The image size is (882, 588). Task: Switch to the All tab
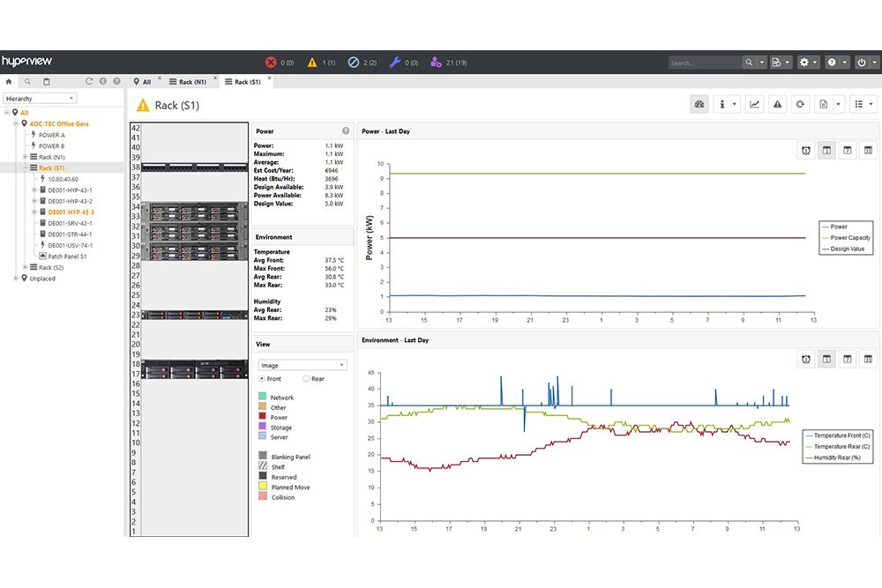click(x=142, y=82)
